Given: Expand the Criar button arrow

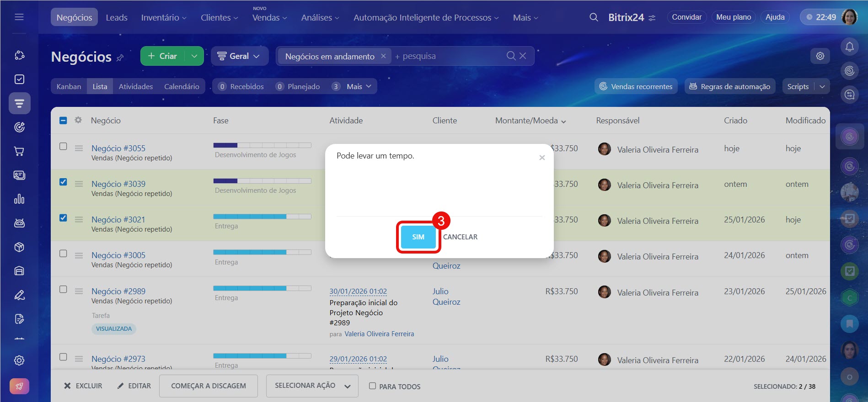Looking at the screenshot, I should click(194, 56).
